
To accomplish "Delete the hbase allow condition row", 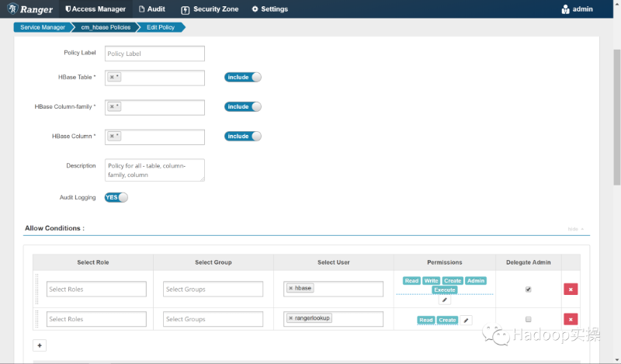I will pos(571,289).
